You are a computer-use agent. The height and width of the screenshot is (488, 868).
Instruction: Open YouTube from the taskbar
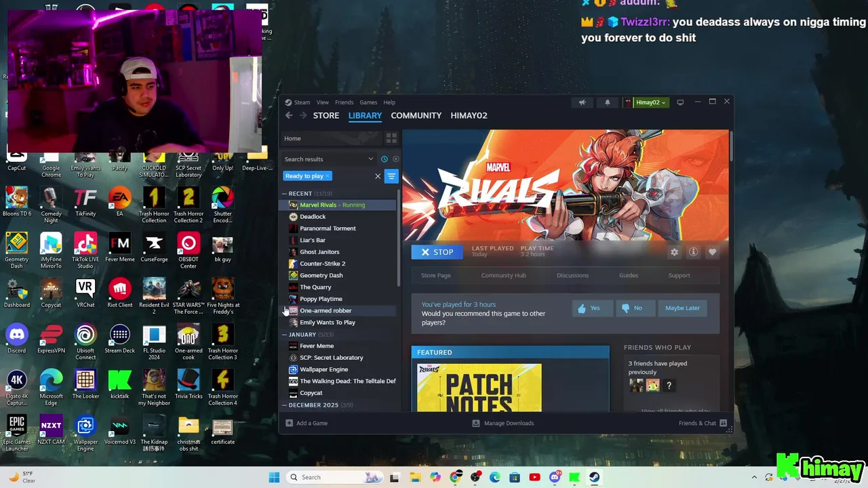pos(534,477)
